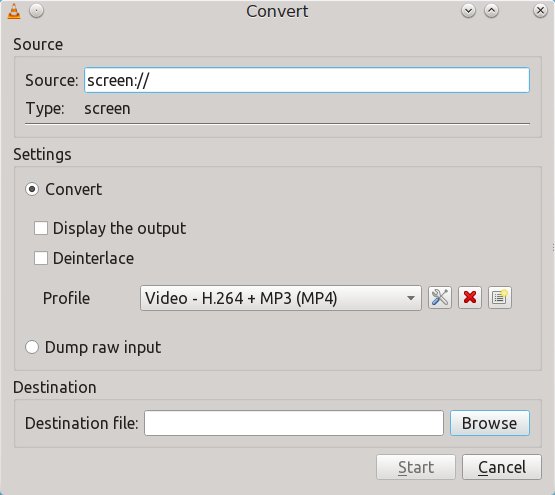Cancel the conversion dialog
555x495 pixels.
(x=502, y=467)
